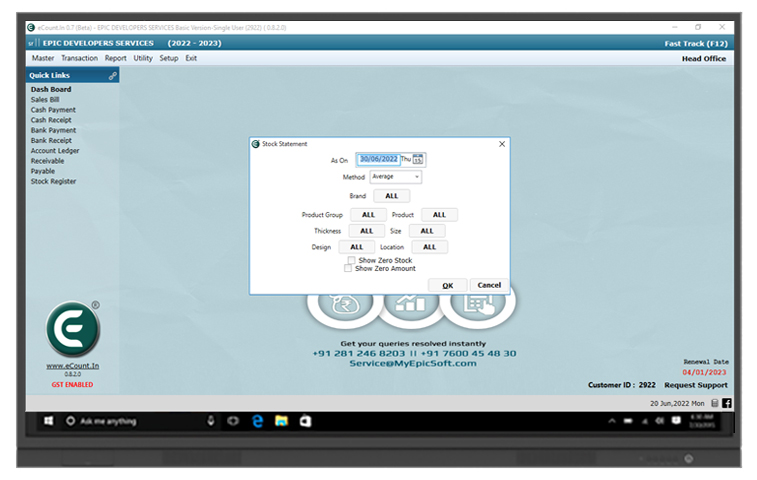Visit the www.eCount.In link
757x480 pixels.
click(x=72, y=366)
